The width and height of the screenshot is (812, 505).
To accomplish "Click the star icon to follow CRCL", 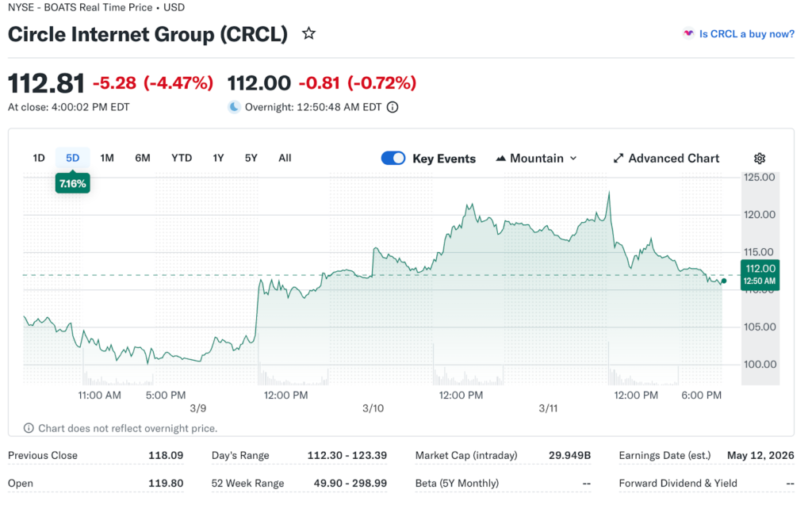I will [309, 34].
